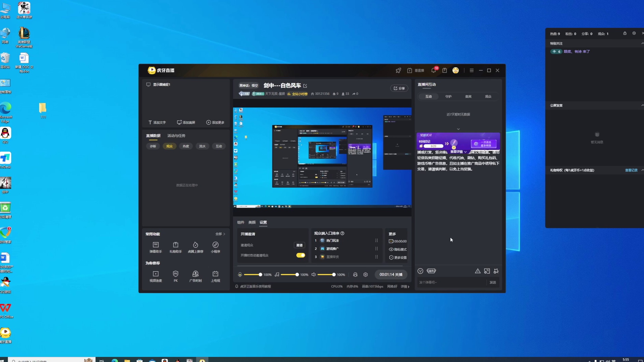The width and height of the screenshot is (644, 362).
Task: Open 小程序 icon
Action: click(x=215, y=247)
